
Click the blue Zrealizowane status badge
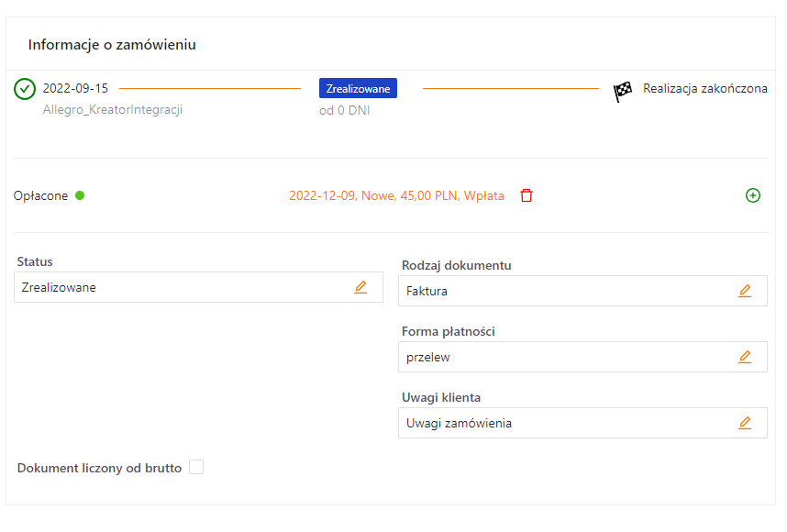pos(358,89)
